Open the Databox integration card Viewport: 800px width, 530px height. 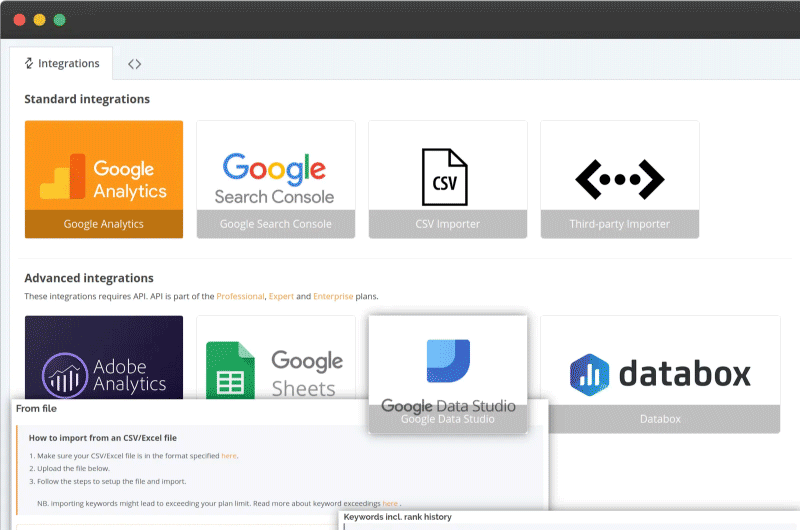point(660,374)
